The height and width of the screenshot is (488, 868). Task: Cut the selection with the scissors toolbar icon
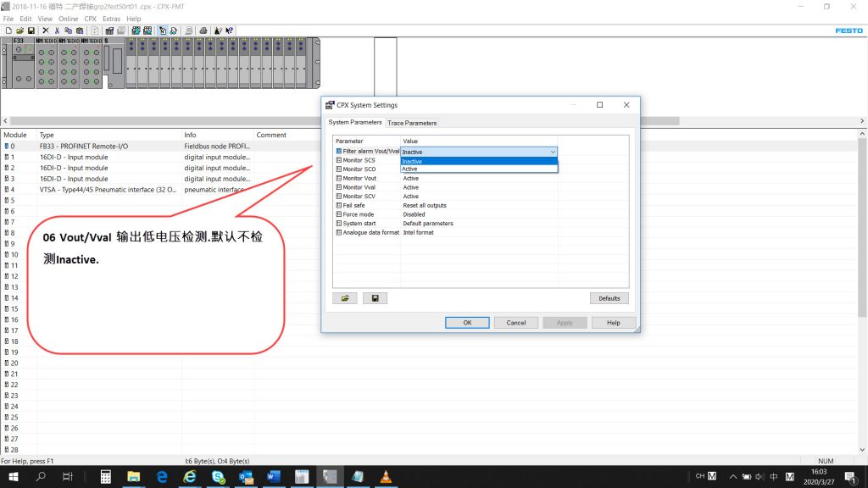[57, 30]
